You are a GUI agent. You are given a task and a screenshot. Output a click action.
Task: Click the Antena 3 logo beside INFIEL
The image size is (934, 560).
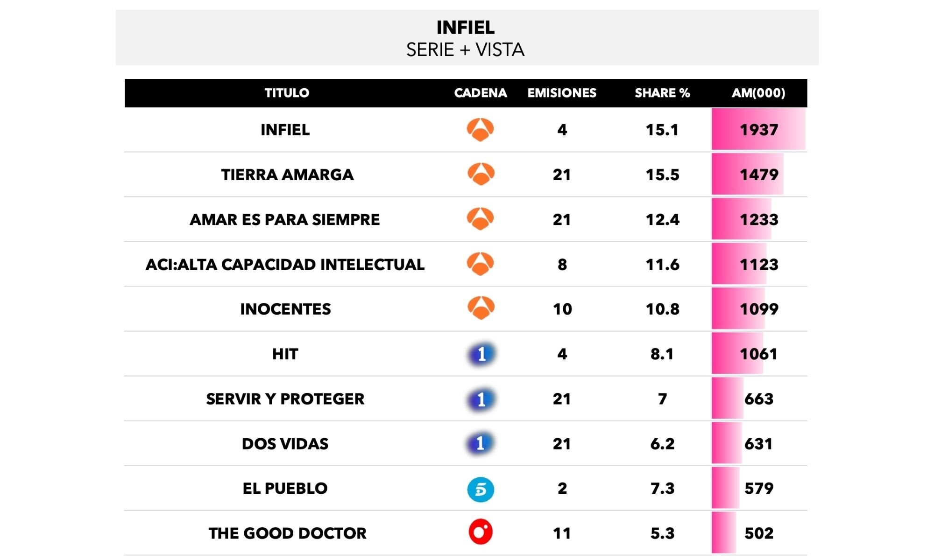pyautogui.click(x=480, y=130)
